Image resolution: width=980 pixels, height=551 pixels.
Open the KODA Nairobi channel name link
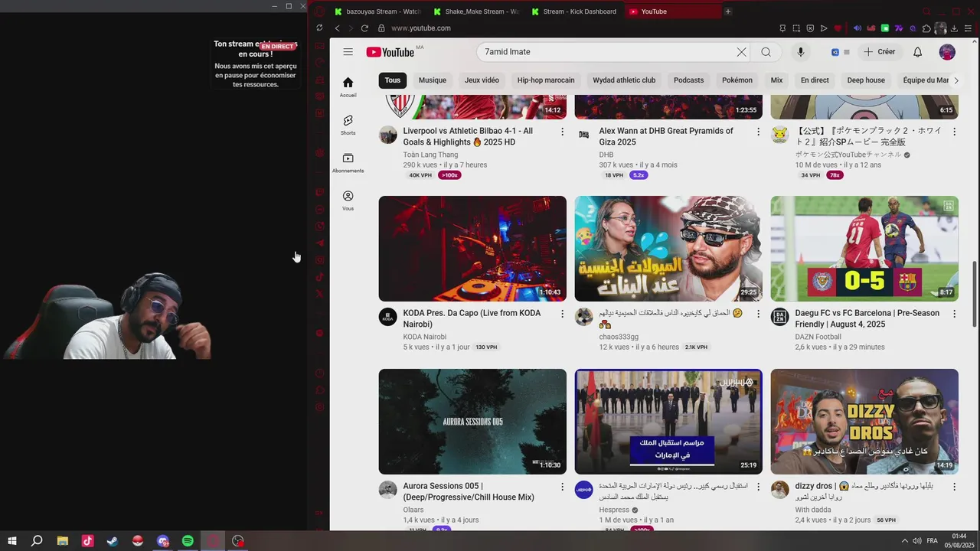[425, 337]
